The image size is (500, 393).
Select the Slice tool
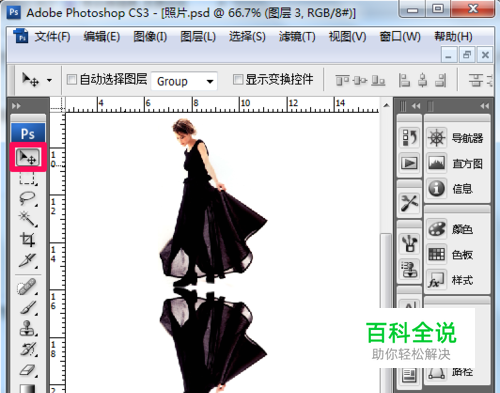27,260
